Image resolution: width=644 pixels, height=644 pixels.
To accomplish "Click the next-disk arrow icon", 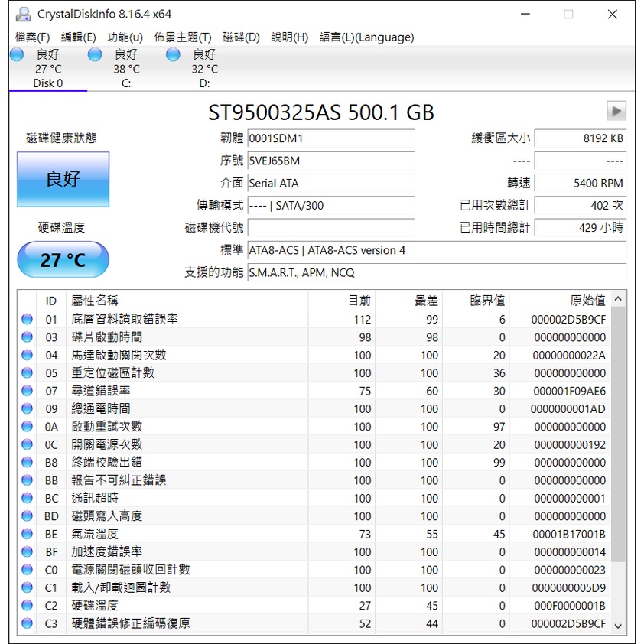I will [x=617, y=111].
